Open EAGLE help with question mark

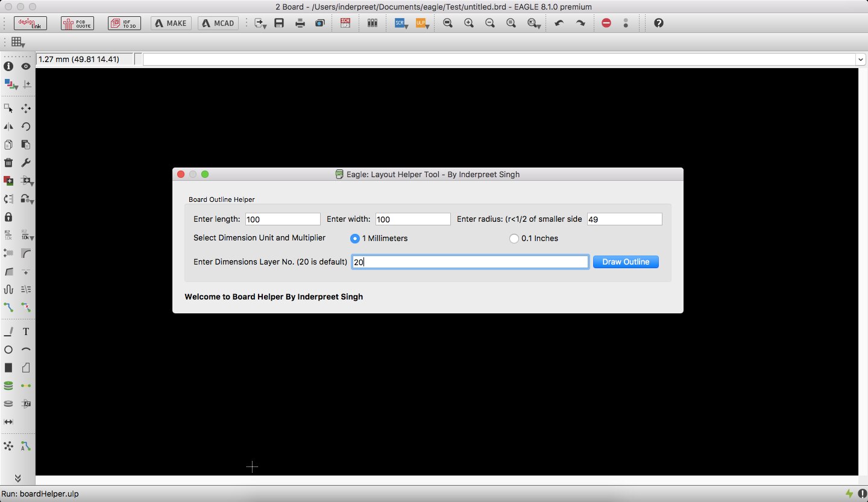click(x=658, y=23)
